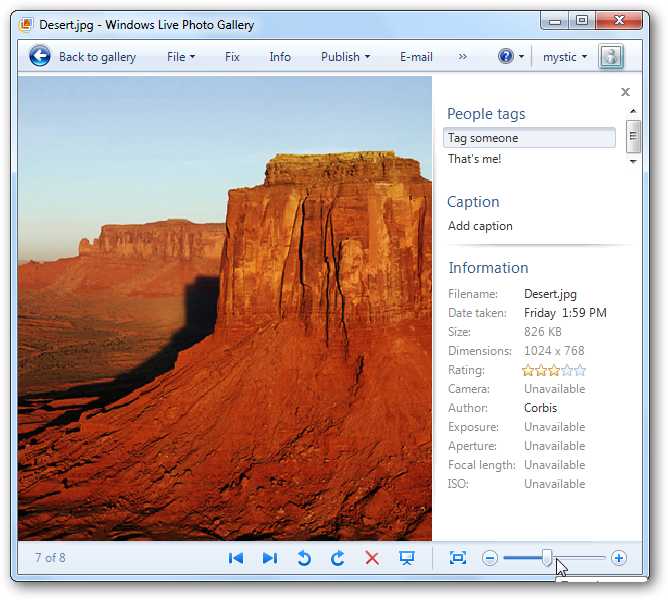Toggle the Info pane
The height and width of the screenshot is (600, 668).
coord(280,57)
